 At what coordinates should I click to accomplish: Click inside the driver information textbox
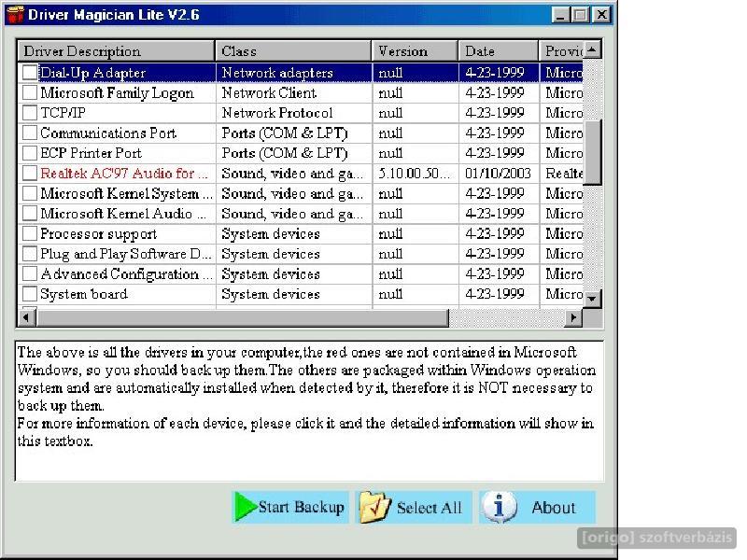click(309, 411)
